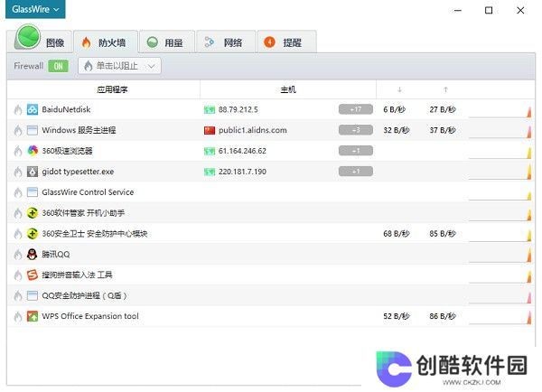Screen dimensions: 542x392
Task: Click the orange alert count badge
Action: click(269, 42)
